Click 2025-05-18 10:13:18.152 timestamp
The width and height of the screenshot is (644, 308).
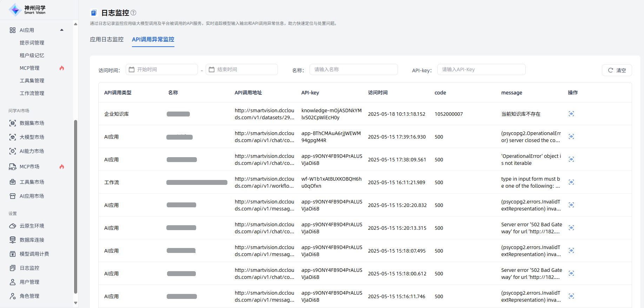tap(397, 114)
